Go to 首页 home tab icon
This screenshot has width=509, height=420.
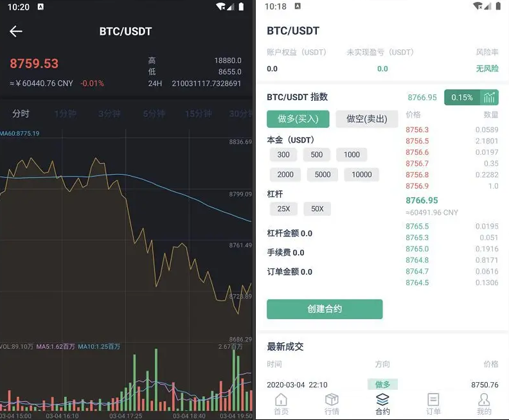click(x=281, y=399)
